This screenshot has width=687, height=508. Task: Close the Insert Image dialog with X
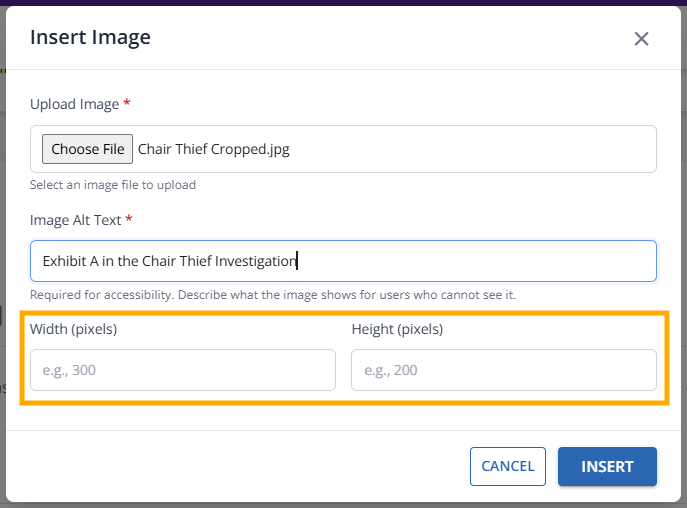[x=641, y=39]
